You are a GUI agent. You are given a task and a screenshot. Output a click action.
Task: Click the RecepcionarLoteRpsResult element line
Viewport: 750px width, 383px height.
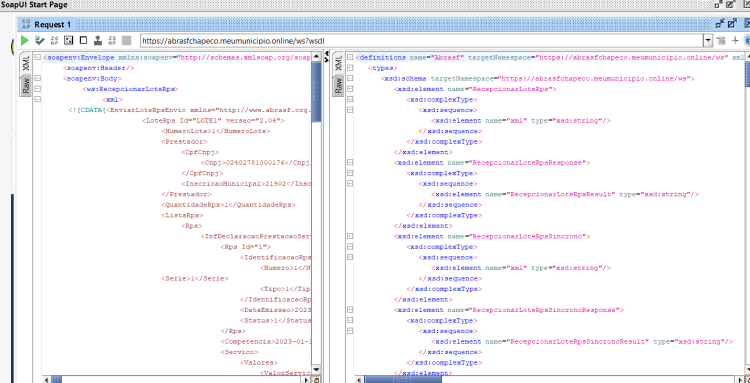565,194
